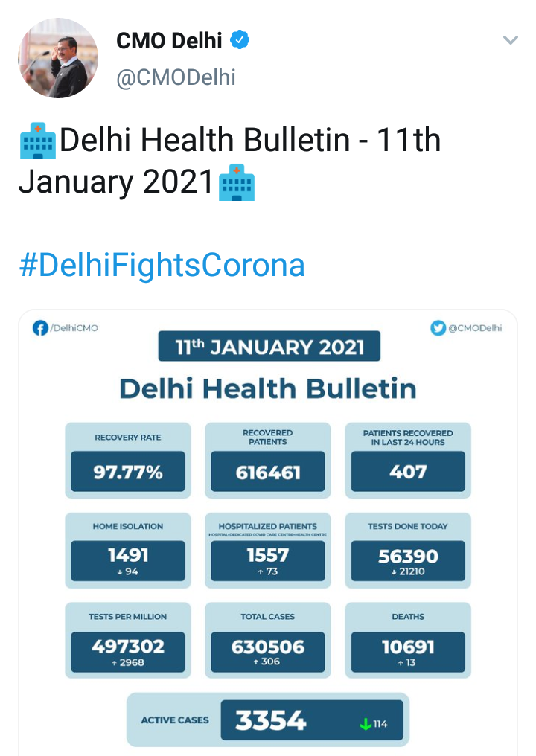Screen dimensions: 536x756
Task: Click the Recovered Patients 616461 card
Action: coord(268,461)
